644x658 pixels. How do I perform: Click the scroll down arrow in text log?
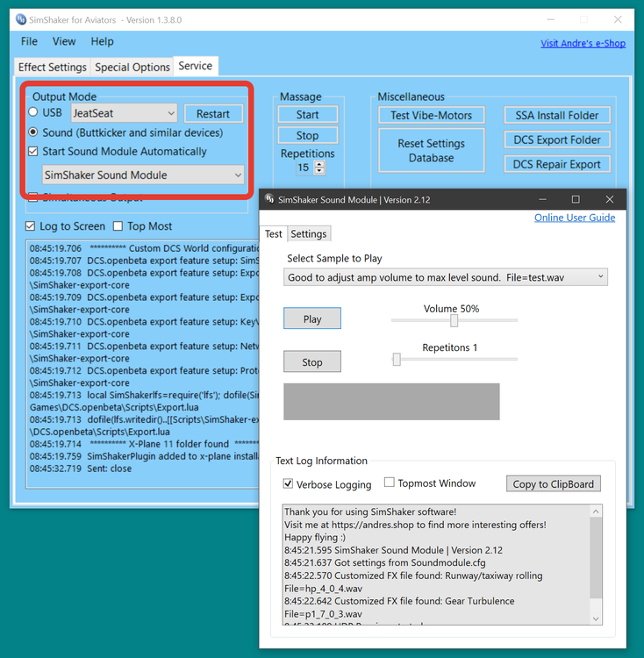pyautogui.click(x=596, y=619)
